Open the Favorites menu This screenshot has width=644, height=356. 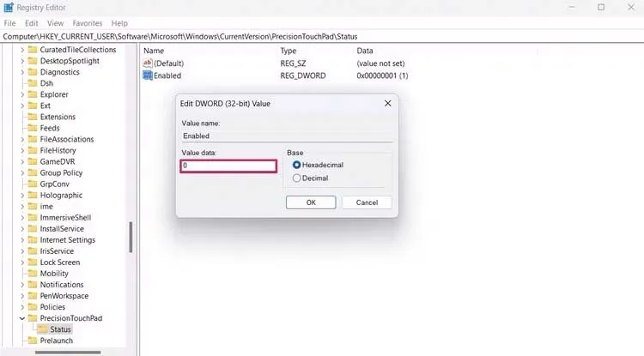88,23
